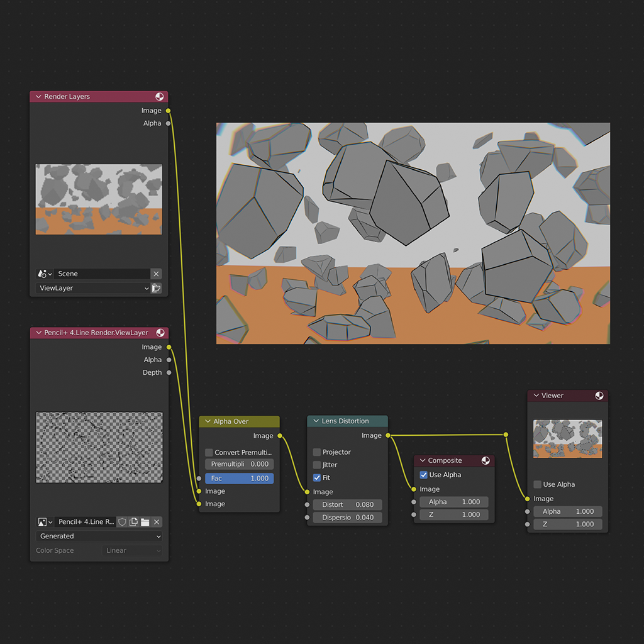Collapse the Lens Distortion node

(x=316, y=421)
